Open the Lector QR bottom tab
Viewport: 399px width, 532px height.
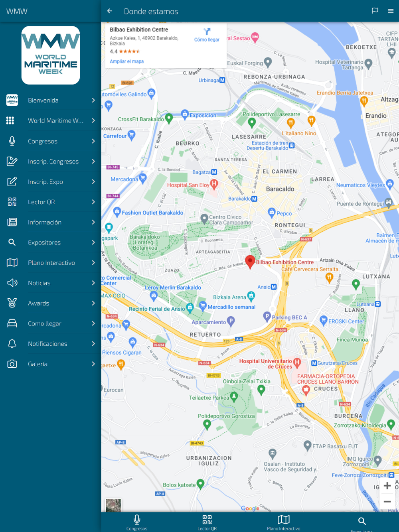207,522
